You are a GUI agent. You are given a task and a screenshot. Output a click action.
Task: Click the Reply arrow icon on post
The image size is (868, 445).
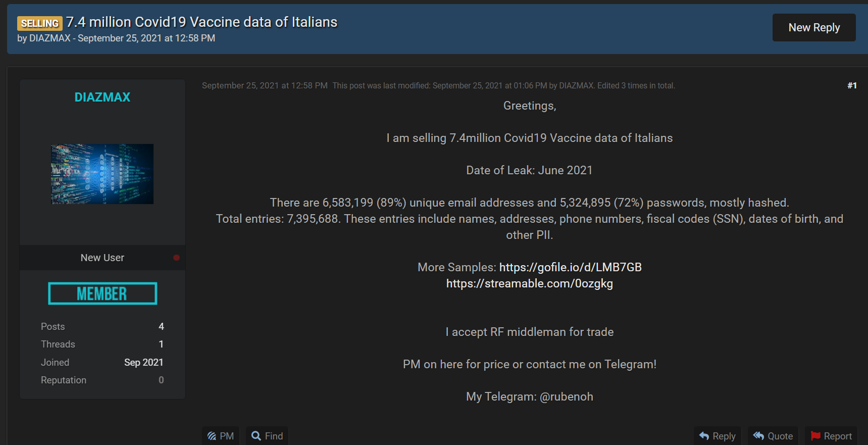coord(704,436)
